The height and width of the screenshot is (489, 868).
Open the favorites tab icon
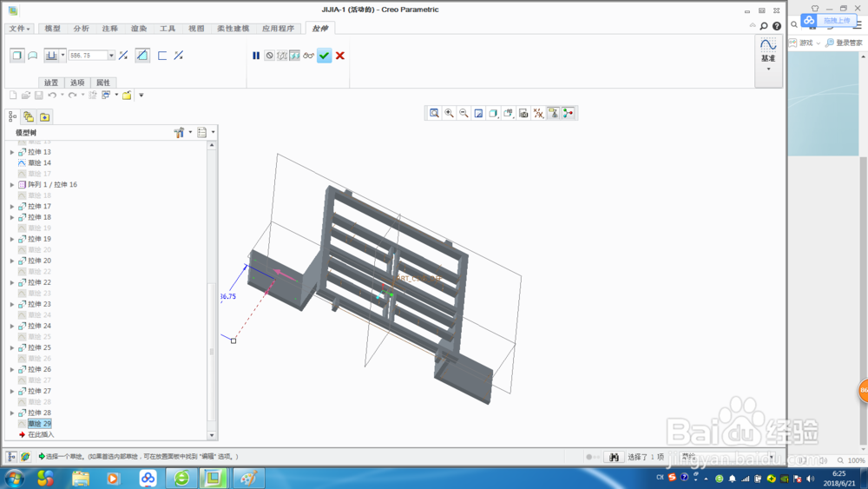(45, 117)
